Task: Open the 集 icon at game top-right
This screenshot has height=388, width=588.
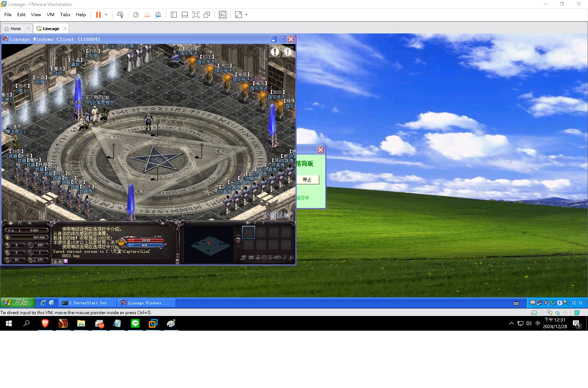Action: (288, 52)
